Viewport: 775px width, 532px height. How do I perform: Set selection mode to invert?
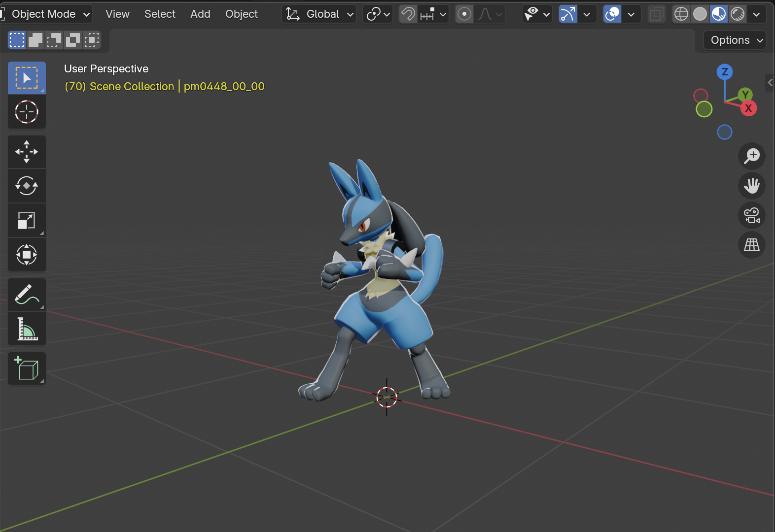pyautogui.click(x=73, y=40)
